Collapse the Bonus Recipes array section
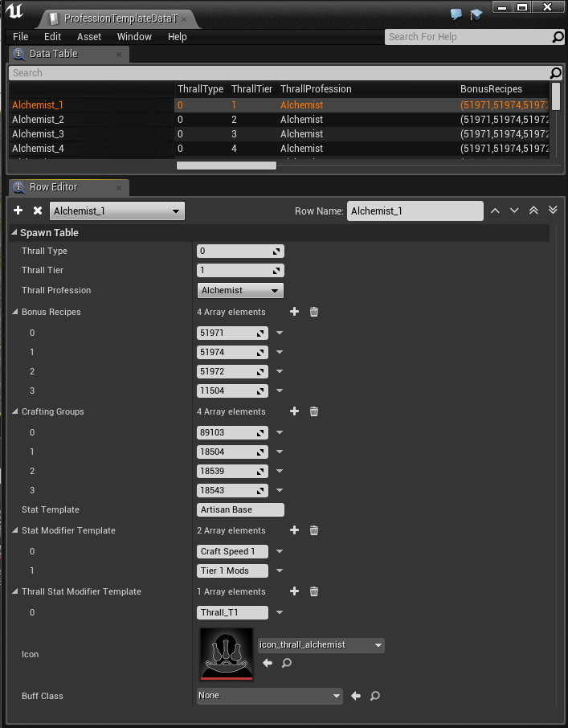The image size is (568, 728). click(15, 312)
